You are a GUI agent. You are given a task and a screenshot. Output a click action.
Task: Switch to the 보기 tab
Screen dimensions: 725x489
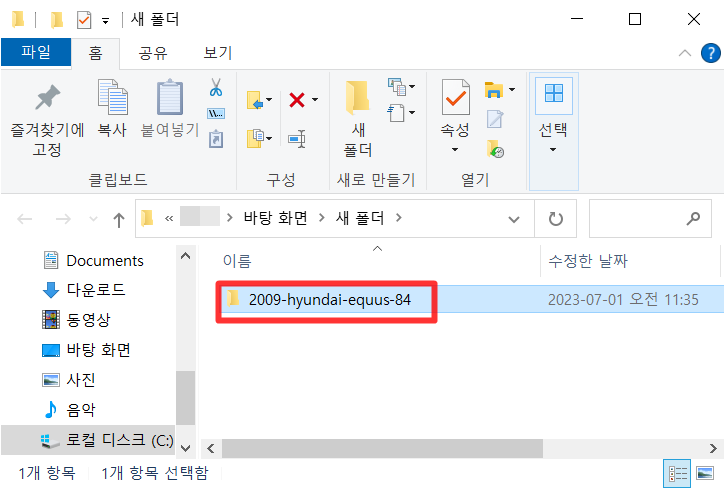(x=217, y=53)
